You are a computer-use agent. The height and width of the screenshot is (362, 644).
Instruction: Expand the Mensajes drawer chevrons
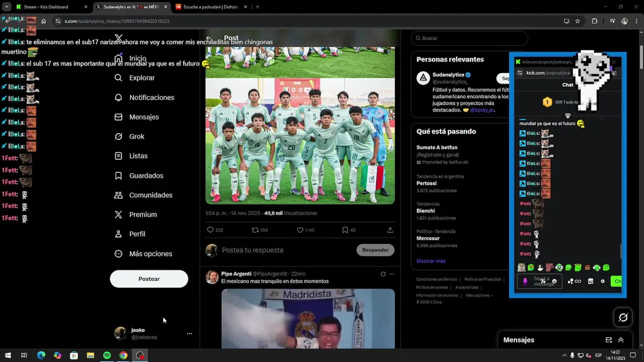click(621, 340)
